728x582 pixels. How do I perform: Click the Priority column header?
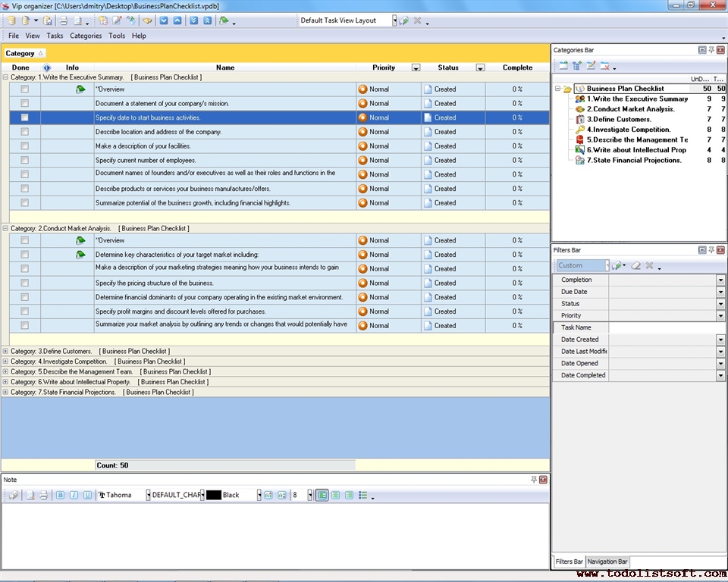click(x=384, y=67)
